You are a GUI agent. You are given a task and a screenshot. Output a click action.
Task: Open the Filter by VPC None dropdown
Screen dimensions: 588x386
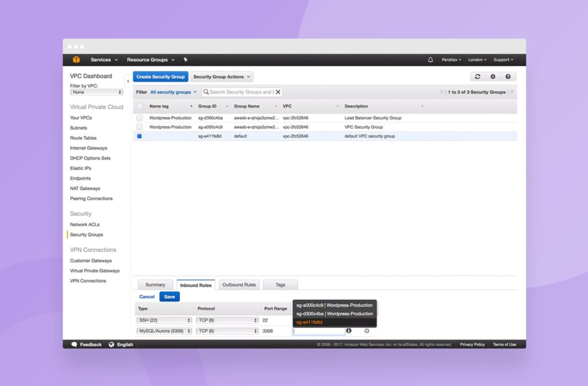[x=96, y=92]
